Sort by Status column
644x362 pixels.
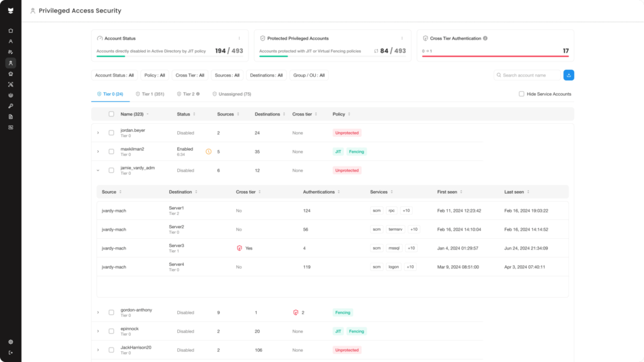tap(194, 114)
